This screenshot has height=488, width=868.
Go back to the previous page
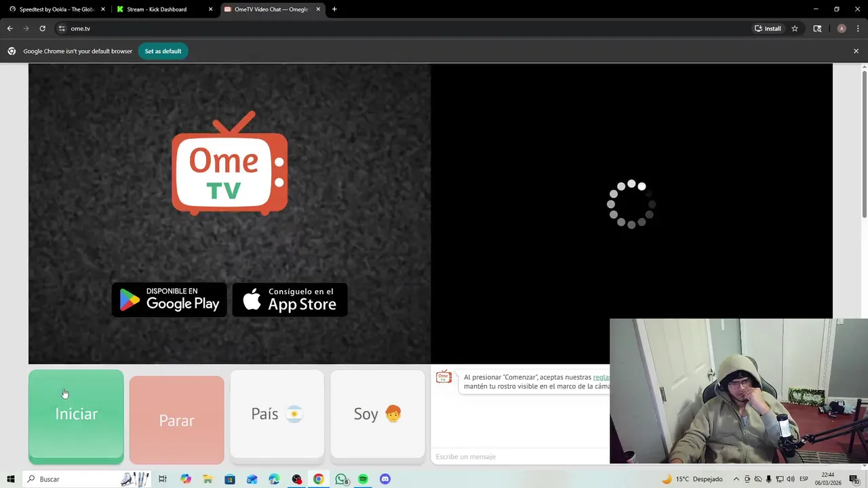(9, 28)
